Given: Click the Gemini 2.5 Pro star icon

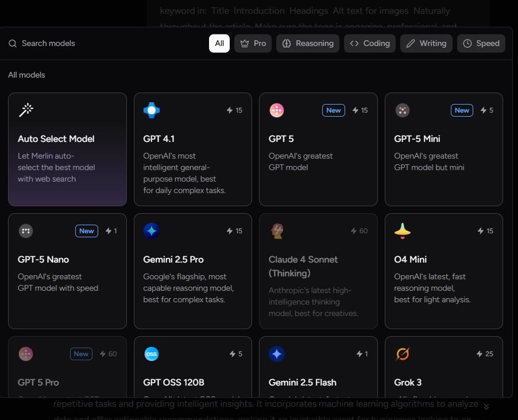Looking at the screenshot, I should [152, 231].
